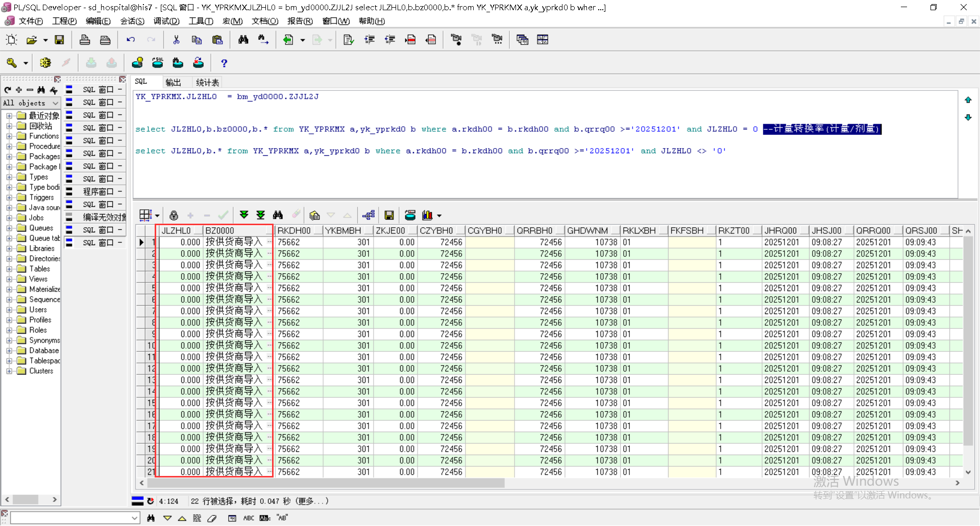Image resolution: width=980 pixels, height=526 pixels.
Task: Open help with the blue question mark
Action: click(224, 63)
